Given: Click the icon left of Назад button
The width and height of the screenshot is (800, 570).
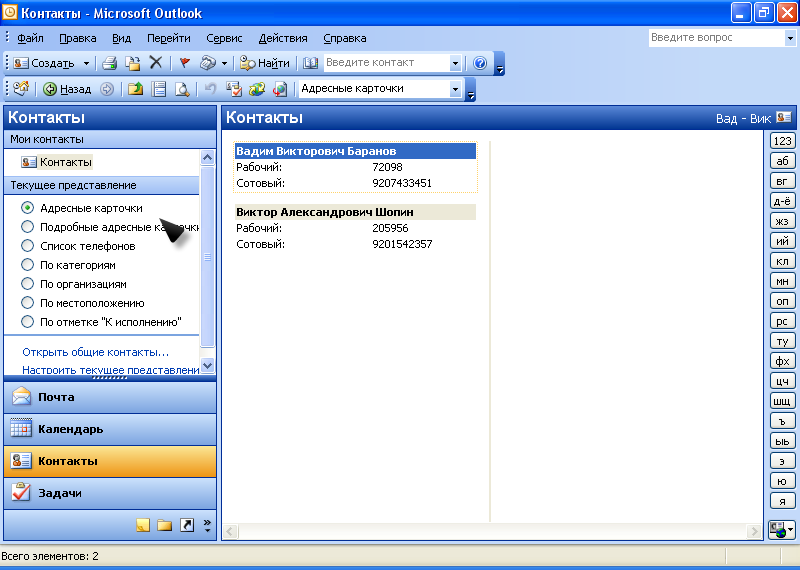Looking at the screenshot, I should click(21, 89).
